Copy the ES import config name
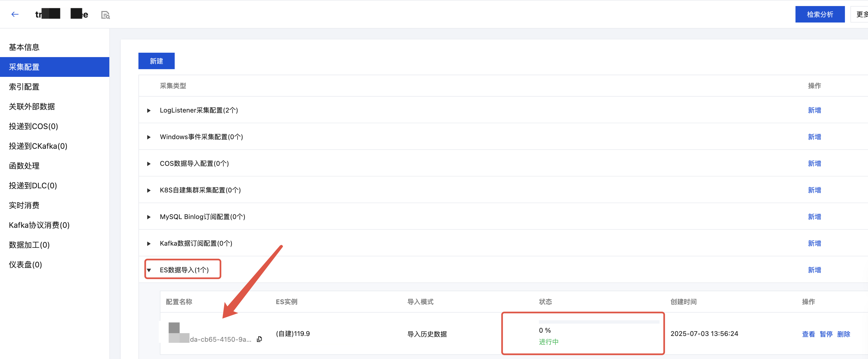This screenshot has height=359, width=868. pos(259,339)
